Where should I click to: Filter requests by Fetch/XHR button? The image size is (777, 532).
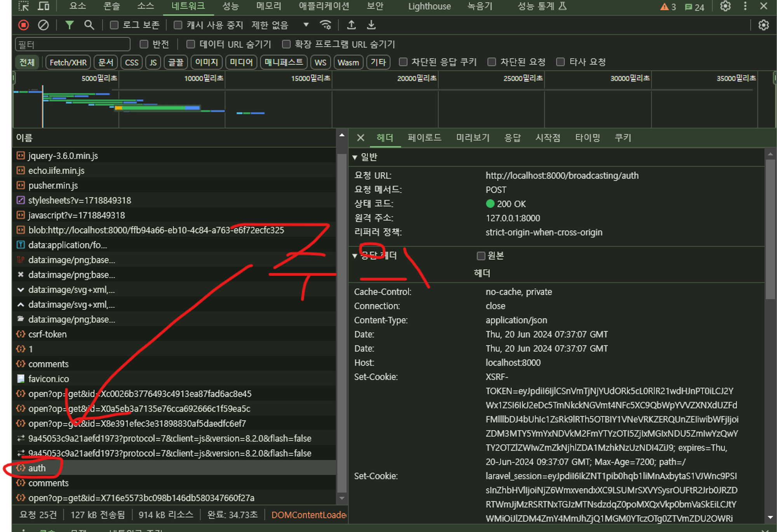[68, 62]
